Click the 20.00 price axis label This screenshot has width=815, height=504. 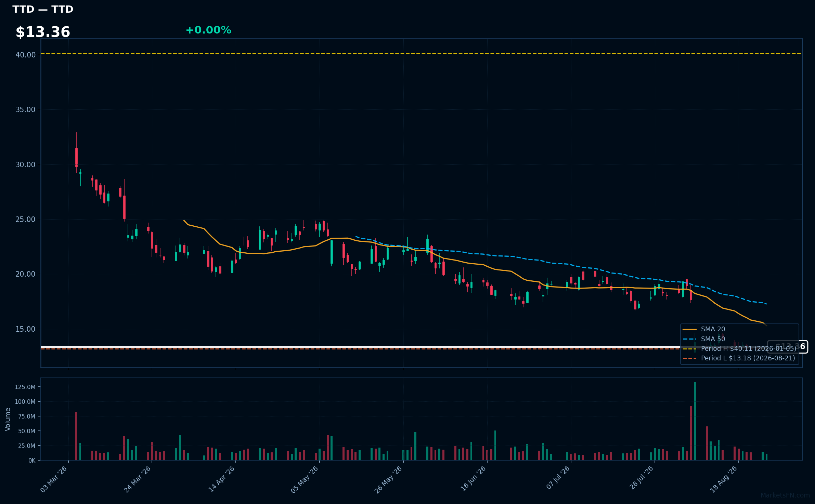point(25,274)
